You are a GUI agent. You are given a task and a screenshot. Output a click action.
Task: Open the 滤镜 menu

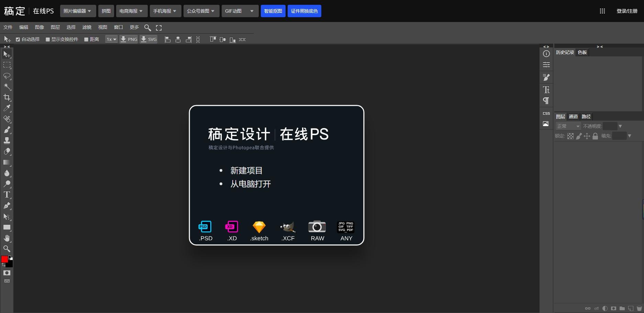click(87, 27)
